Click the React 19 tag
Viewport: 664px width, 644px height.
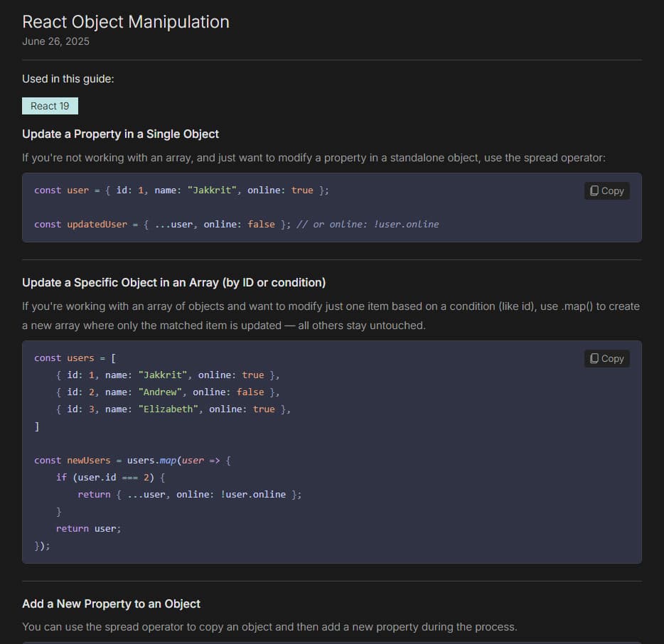pyautogui.click(x=50, y=106)
